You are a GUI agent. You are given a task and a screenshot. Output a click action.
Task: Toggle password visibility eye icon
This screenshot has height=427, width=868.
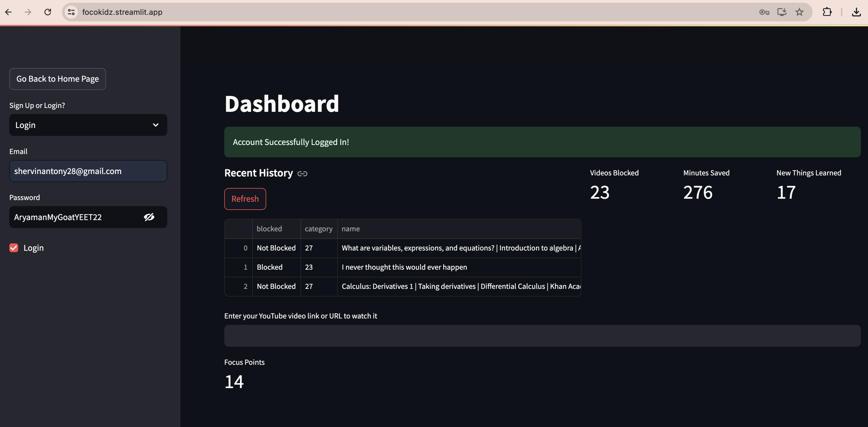pos(149,217)
